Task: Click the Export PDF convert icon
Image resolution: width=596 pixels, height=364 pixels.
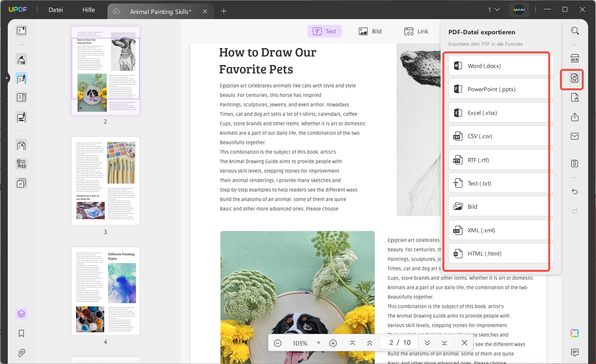Action: (575, 78)
